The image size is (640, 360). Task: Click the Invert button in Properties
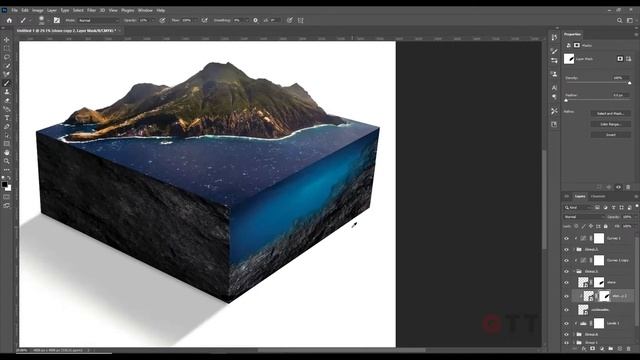(611, 135)
